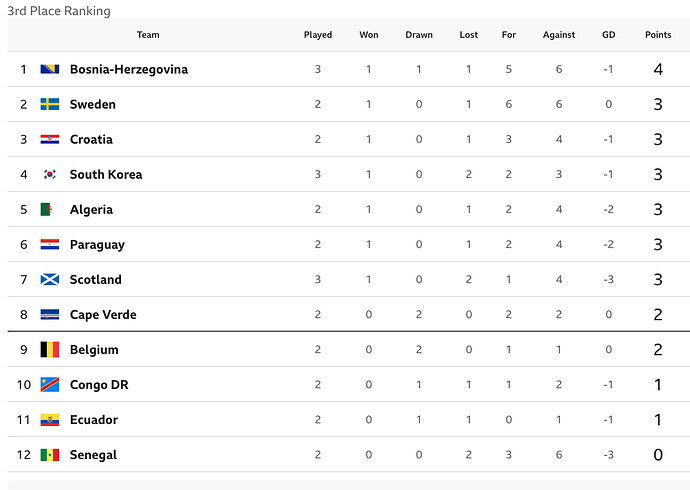The height and width of the screenshot is (490, 690).
Task: Click the Ecuador flag icon
Action: 50,420
